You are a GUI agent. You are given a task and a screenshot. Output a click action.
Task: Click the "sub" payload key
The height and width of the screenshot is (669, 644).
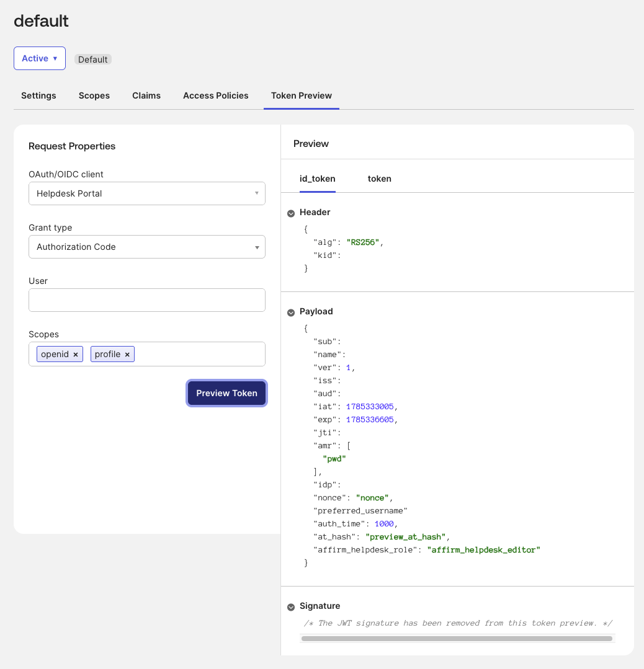(x=324, y=342)
